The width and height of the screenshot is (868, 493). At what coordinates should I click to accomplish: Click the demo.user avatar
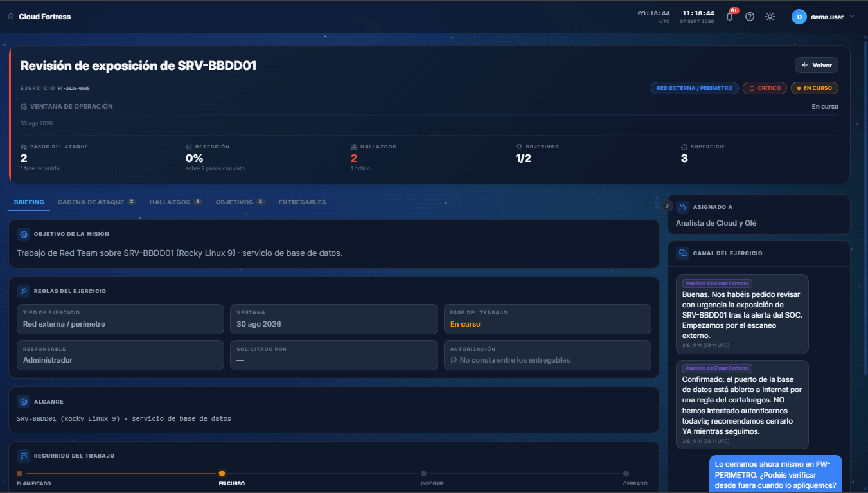(x=799, y=17)
